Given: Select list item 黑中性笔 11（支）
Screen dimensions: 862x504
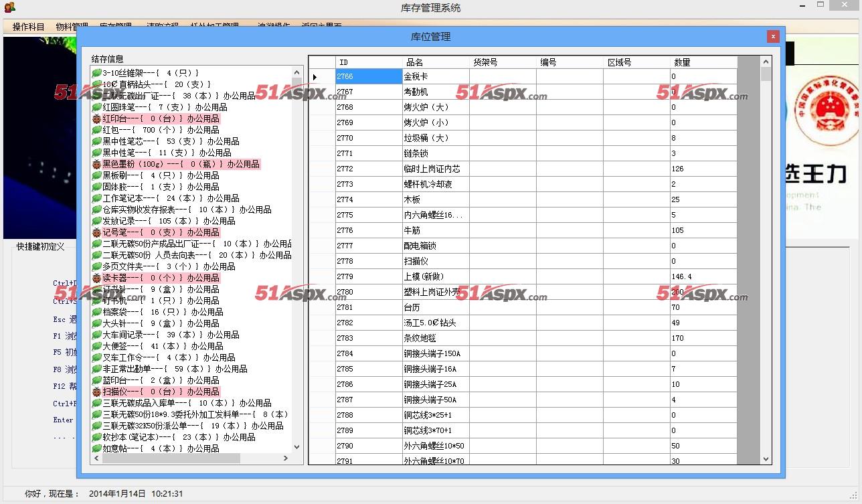Looking at the screenshot, I should click(167, 153).
